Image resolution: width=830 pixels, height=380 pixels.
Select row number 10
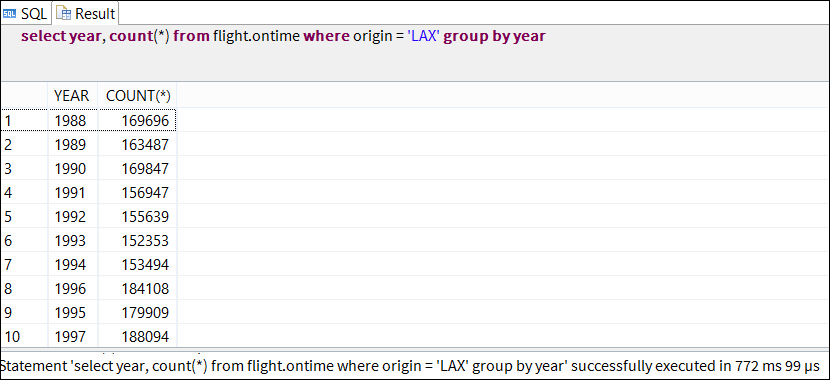(24, 336)
